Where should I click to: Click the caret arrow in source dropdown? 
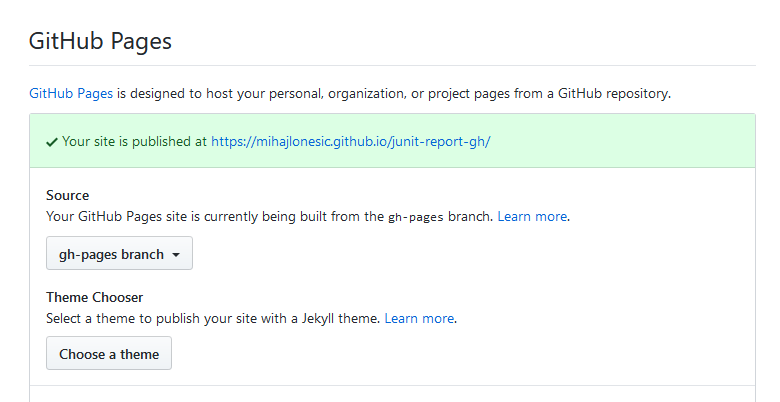click(x=176, y=255)
